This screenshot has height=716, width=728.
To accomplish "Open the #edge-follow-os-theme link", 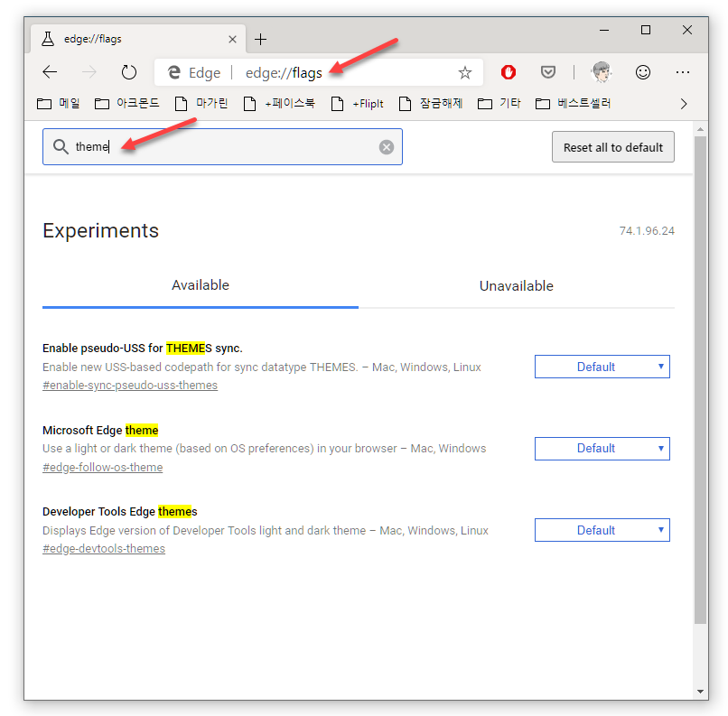I will [x=103, y=468].
